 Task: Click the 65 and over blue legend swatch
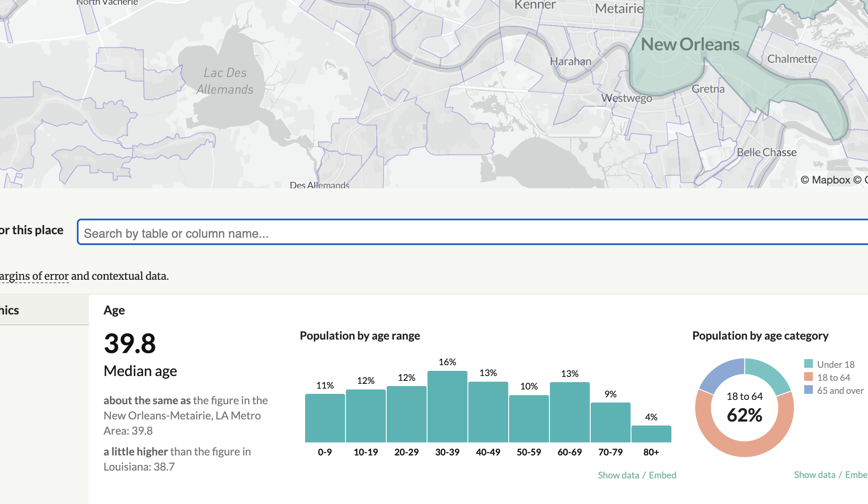click(x=808, y=390)
